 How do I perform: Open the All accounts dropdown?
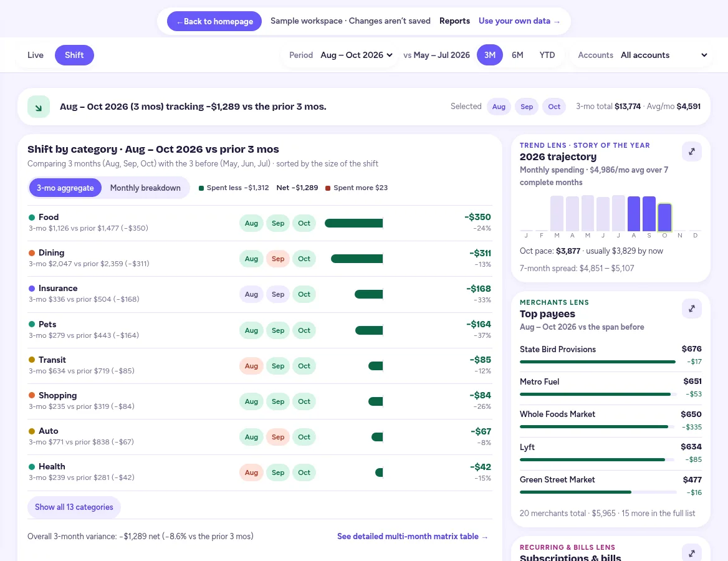[x=664, y=55]
